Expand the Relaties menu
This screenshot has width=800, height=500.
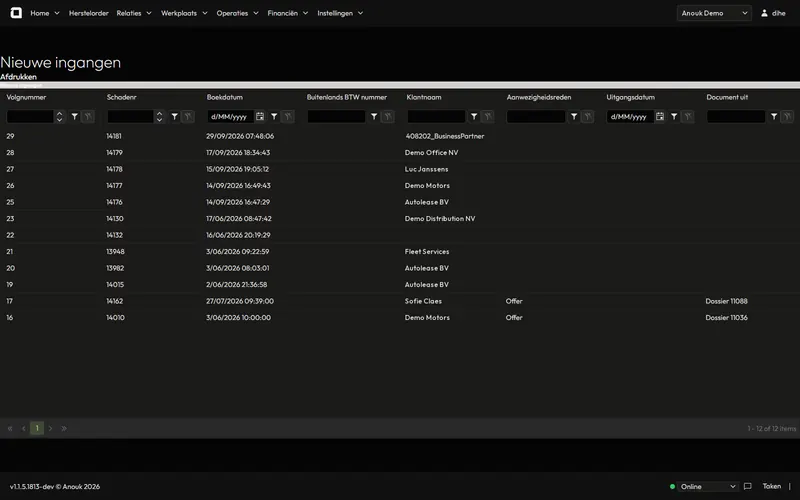[134, 13]
